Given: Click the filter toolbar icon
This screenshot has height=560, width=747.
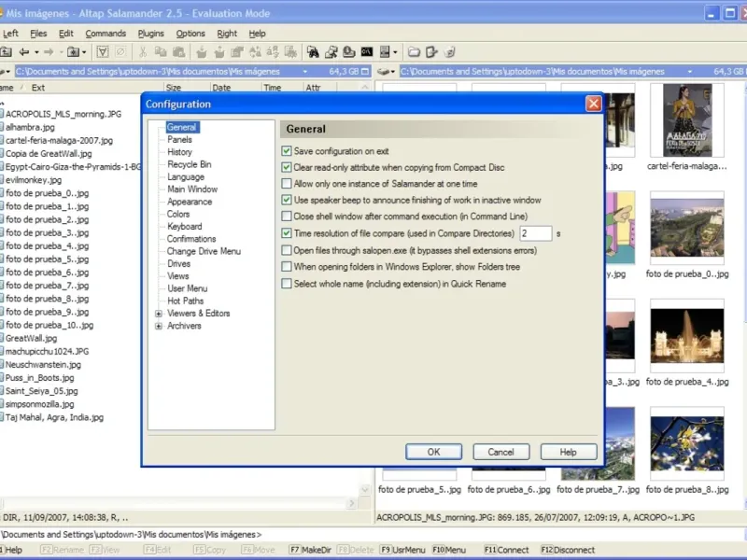Looking at the screenshot, I should click(x=103, y=52).
